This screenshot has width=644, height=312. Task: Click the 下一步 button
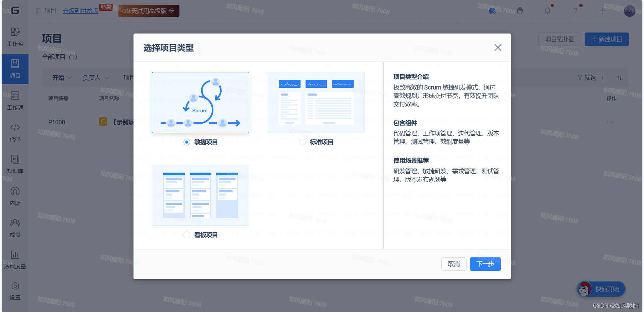pos(485,264)
